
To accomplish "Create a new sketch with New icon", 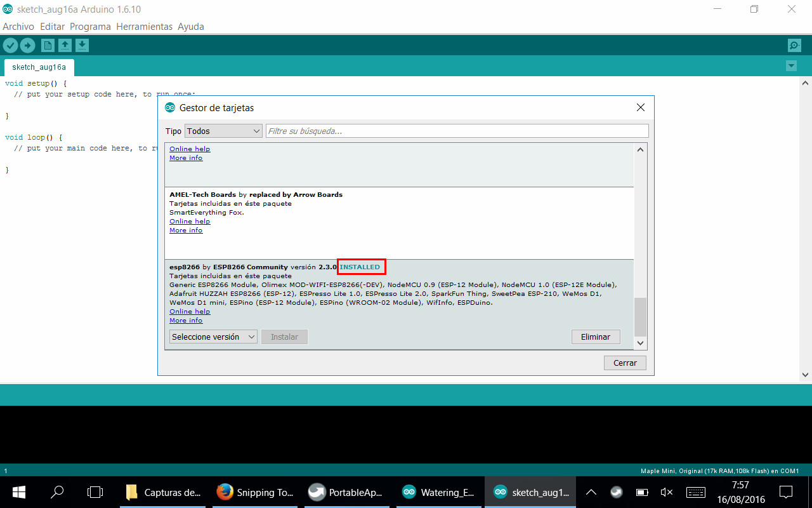I will point(48,45).
